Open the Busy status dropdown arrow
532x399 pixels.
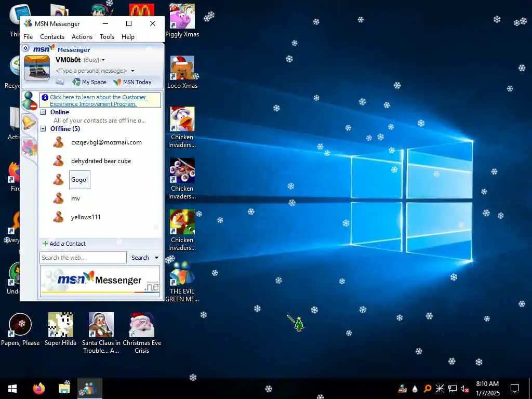103,60
